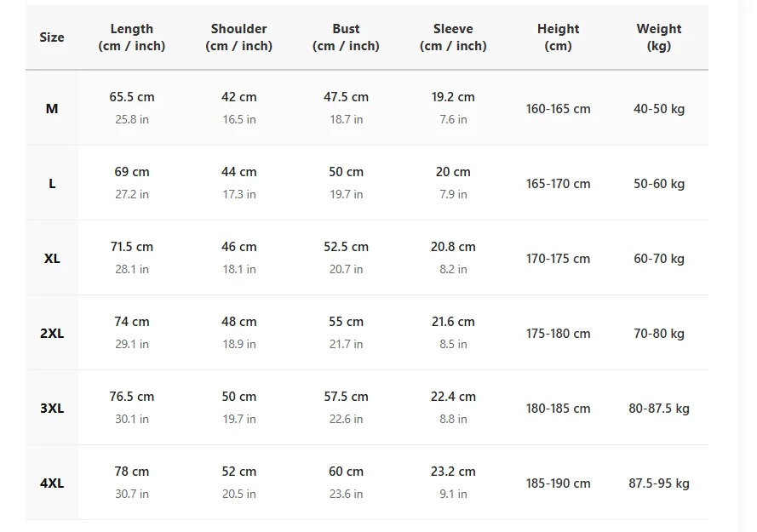Select the Shoulder column header

point(239,37)
